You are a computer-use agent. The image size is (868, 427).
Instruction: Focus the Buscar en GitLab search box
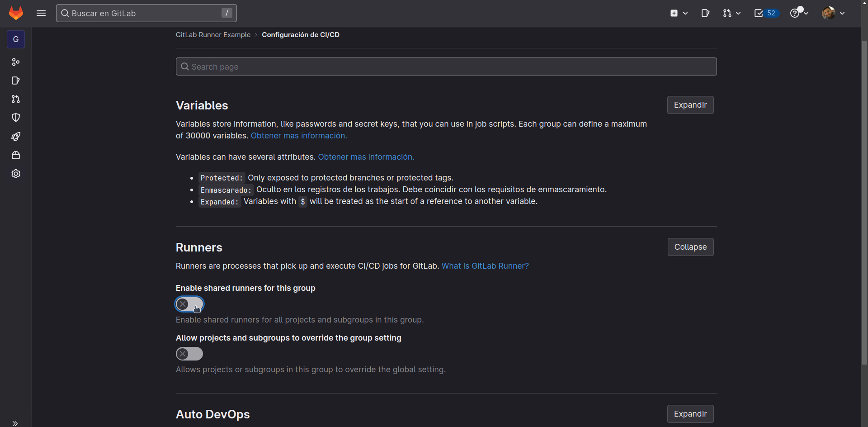(x=146, y=13)
